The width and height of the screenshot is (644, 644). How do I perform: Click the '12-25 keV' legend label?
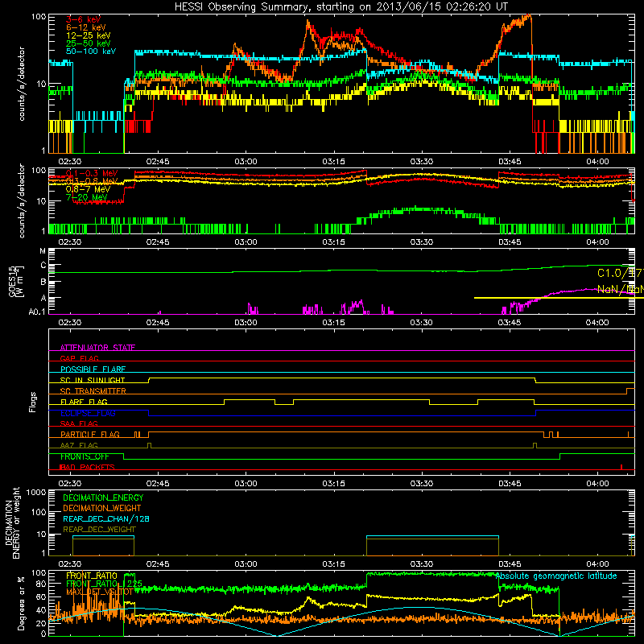coord(88,35)
